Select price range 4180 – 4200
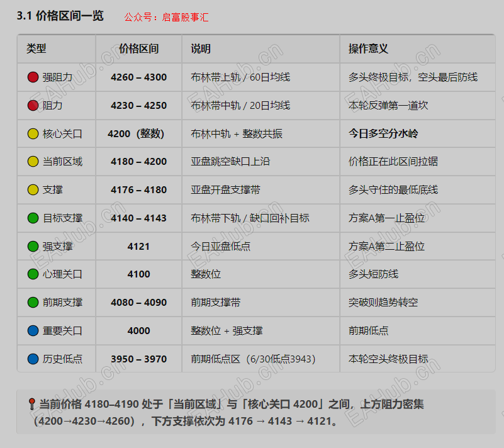Viewport: 504px width, 448px height. (138, 161)
